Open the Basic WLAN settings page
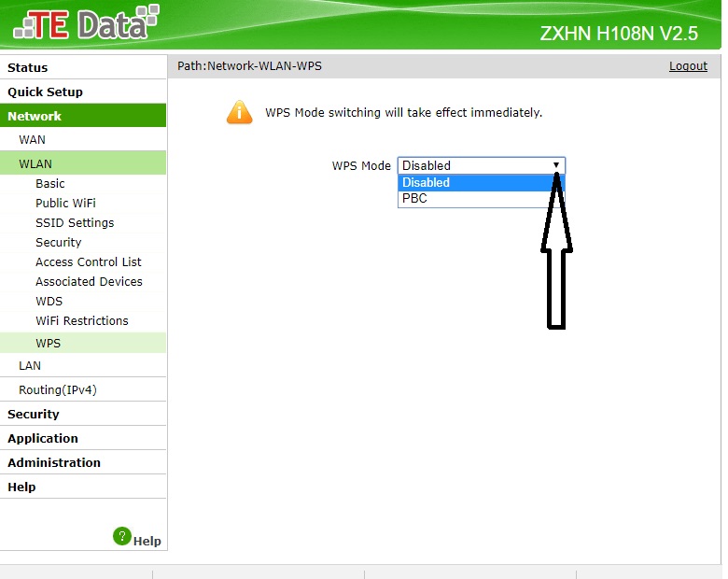The image size is (728, 579). point(49,184)
